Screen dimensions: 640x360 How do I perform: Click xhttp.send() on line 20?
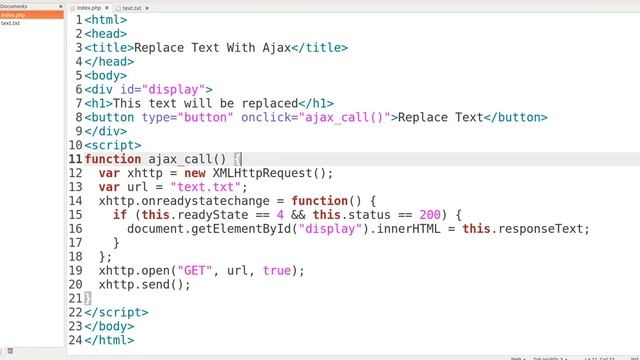141,284
